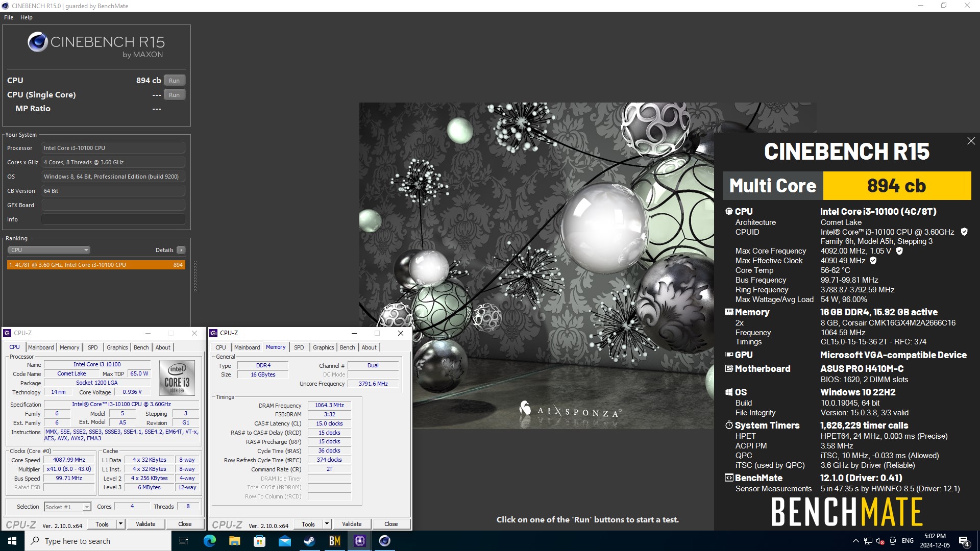
Task: Click Tools in right CPU-Z window
Action: coord(308,524)
